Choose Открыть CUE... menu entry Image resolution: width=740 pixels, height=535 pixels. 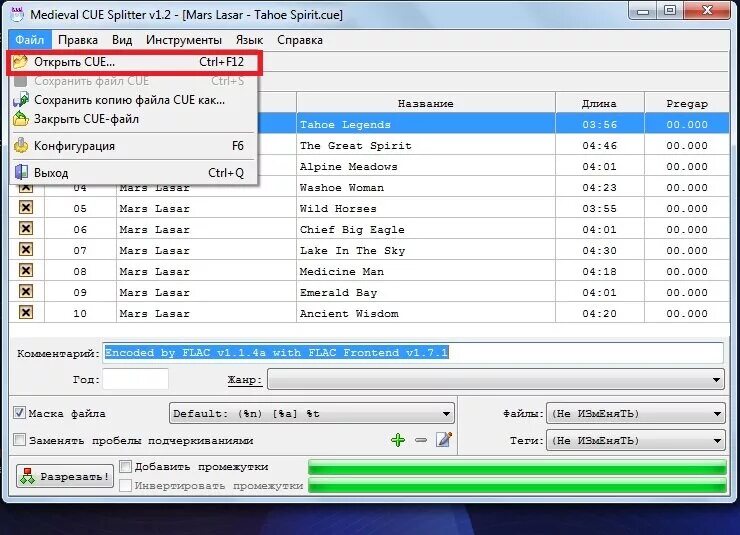point(134,62)
